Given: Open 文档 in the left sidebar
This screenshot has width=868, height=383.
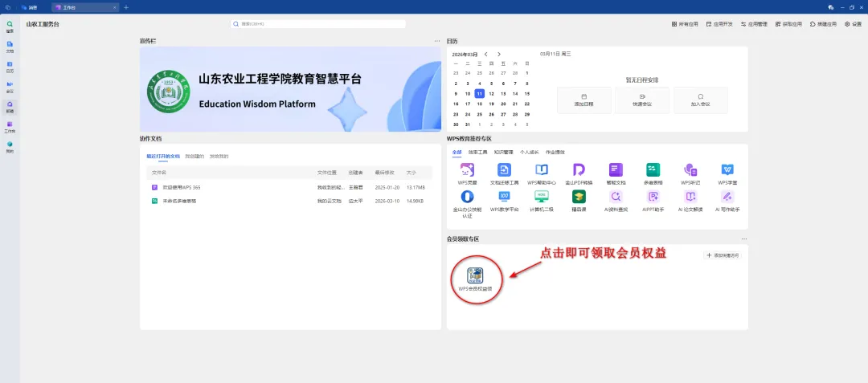Looking at the screenshot, I should 10,47.
